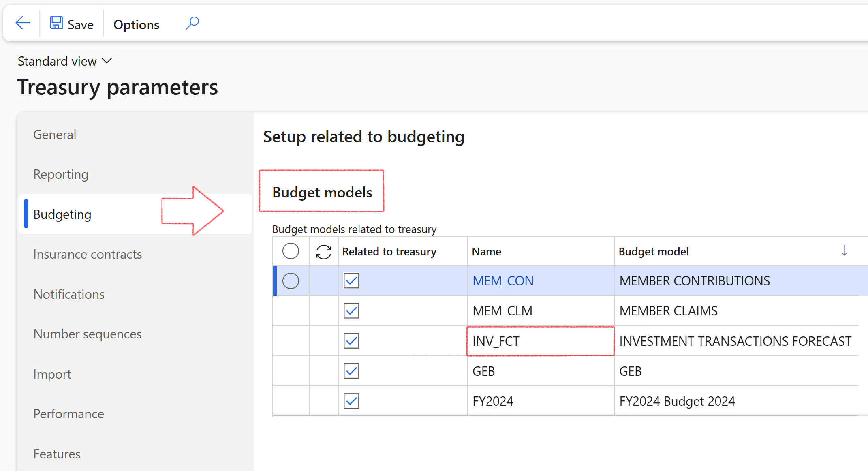Open the search magnifier icon

coord(192,23)
